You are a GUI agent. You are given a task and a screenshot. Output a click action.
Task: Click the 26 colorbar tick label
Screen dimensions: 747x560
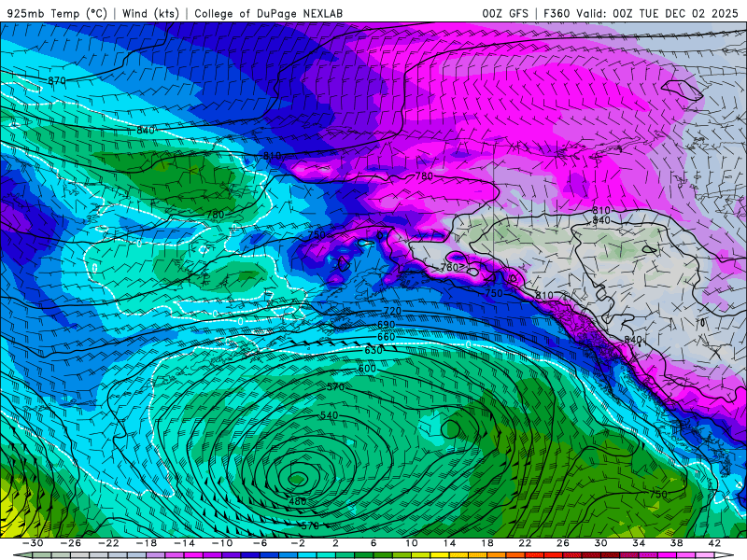pos(563,543)
